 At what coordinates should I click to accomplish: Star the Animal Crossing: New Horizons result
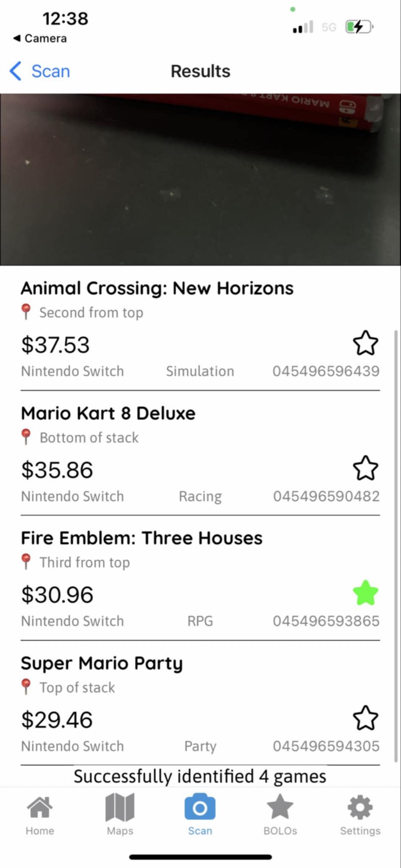click(365, 343)
